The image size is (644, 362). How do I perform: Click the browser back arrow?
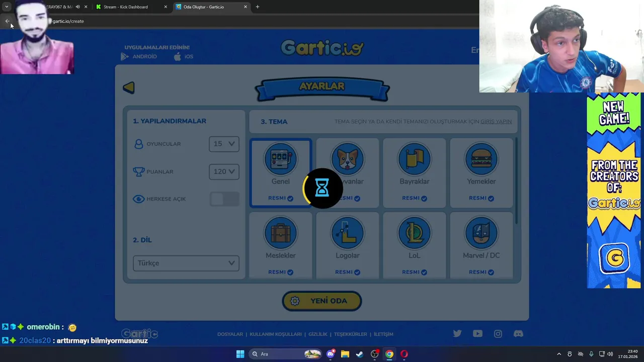(7, 21)
